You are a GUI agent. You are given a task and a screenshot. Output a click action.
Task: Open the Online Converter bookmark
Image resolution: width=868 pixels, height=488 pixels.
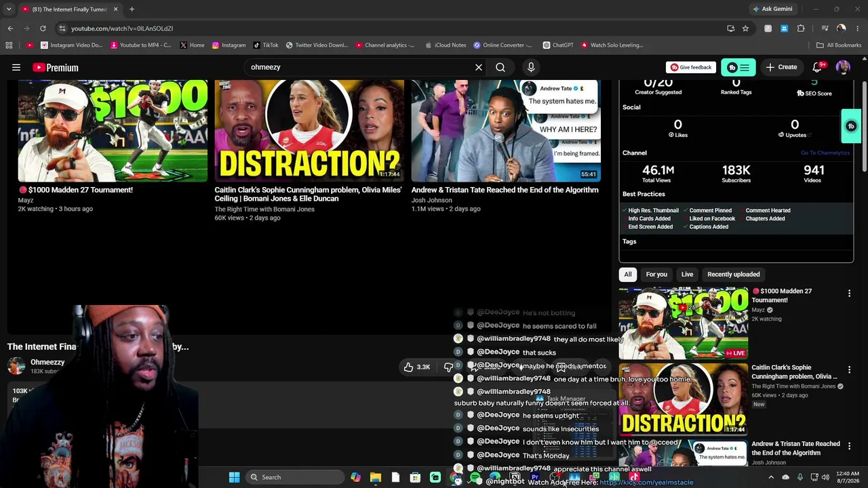pos(502,45)
